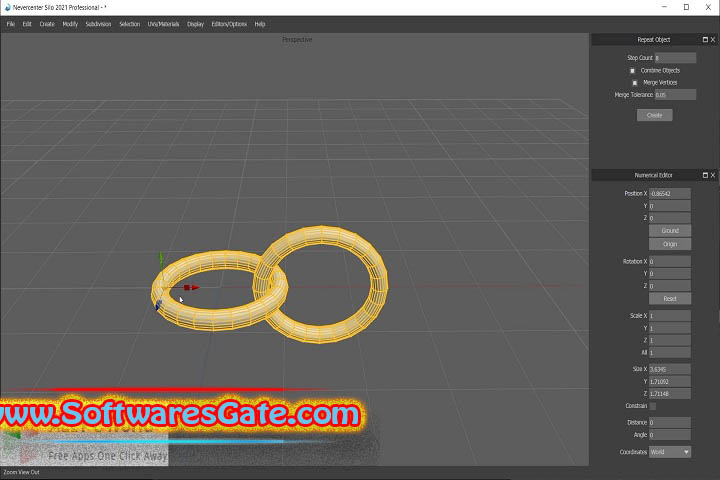The width and height of the screenshot is (720, 480).
Task: Toggle the Combine Objects checkbox
Action: (x=632, y=70)
